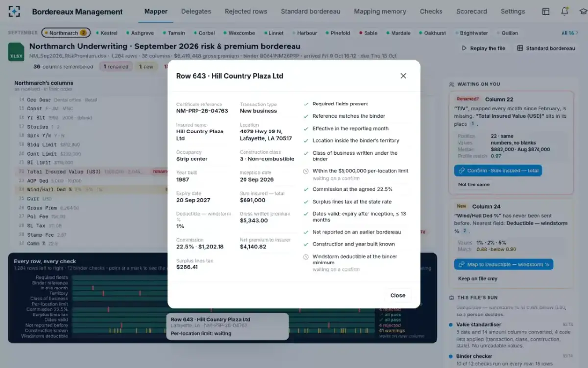View the Scorecard tab
The image size is (588, 368).
pos(471,11)
